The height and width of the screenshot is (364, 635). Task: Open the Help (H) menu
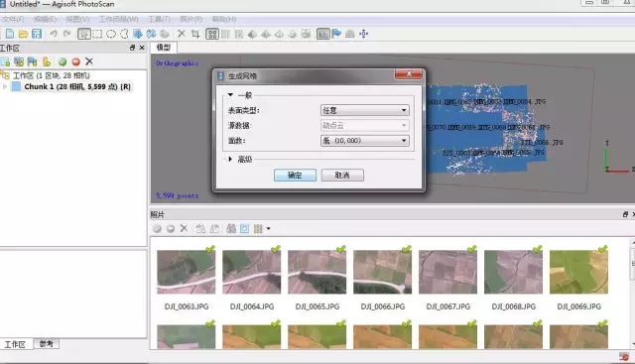pyautogui.click(x=224, y=19)
